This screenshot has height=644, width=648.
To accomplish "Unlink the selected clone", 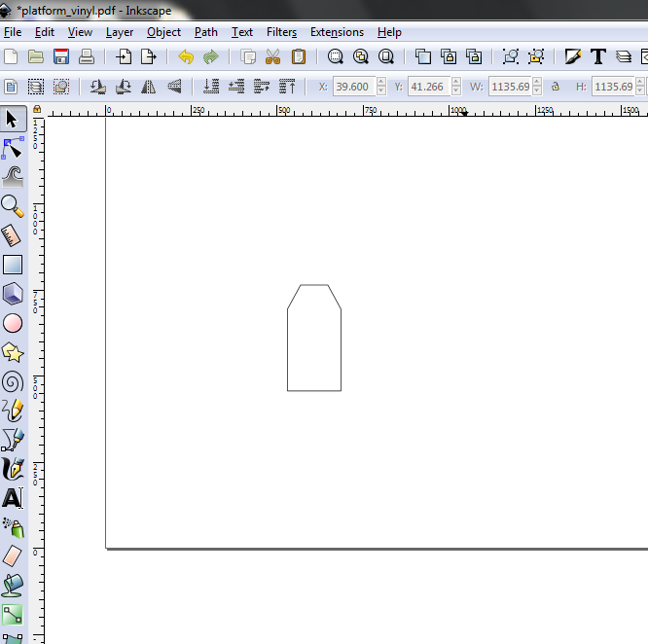I will [474, 56].
